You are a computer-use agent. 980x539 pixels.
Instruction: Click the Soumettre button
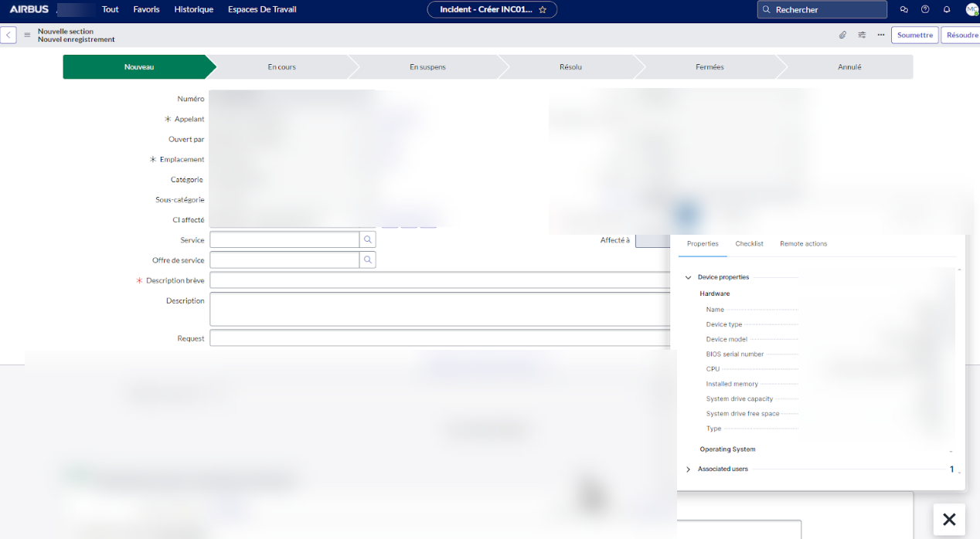tap(914, 36)
